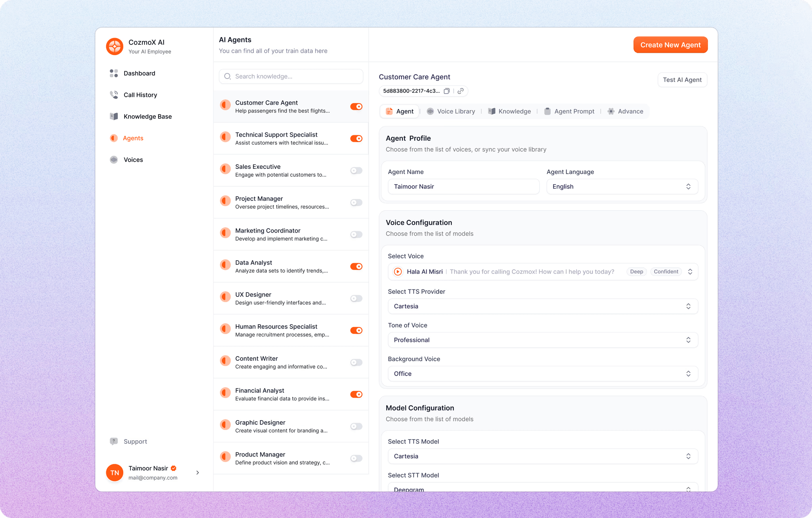812x518 pixels.
Task: Change the TTS Provider from Cartesia
Action: (x=543, y=306)
